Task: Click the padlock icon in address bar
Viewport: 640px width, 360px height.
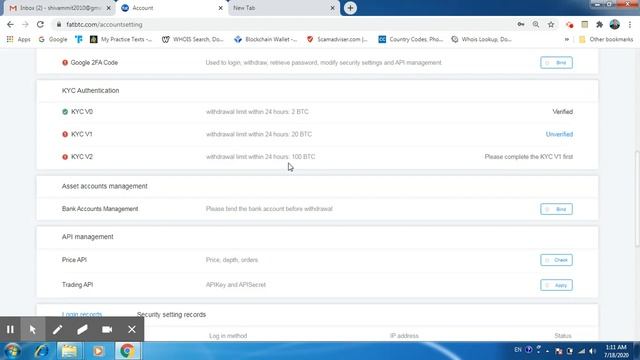Action: 59,24
